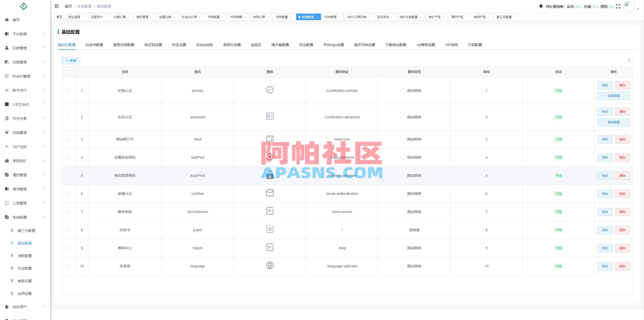
Task: Click the table refresh icon
Action: pos(629,60)
